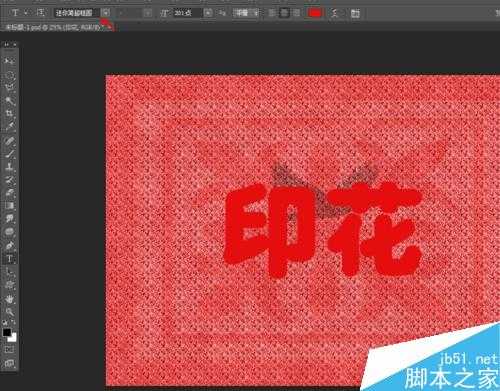Screen dimensions: 500x391
Task: Align text left
Action: (x=272, y=13)
